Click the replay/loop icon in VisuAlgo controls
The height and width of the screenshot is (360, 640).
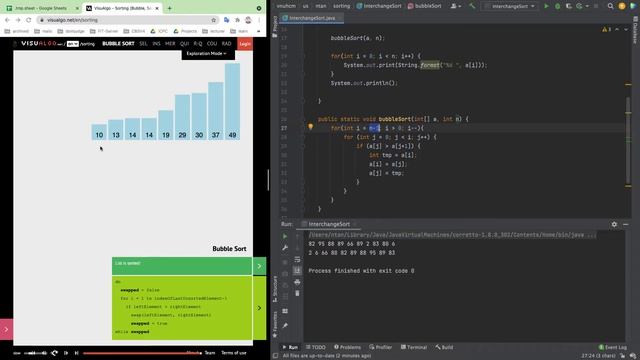click(x=54, y=353)
